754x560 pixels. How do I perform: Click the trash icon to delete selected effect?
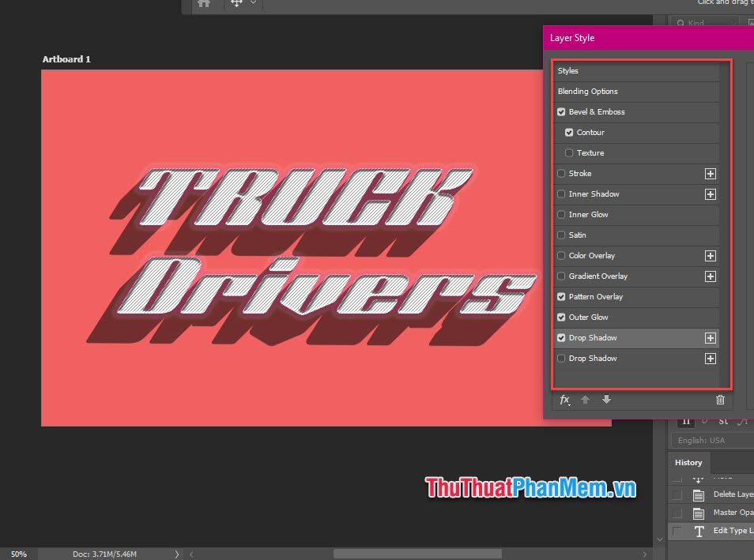click(720, 400)
